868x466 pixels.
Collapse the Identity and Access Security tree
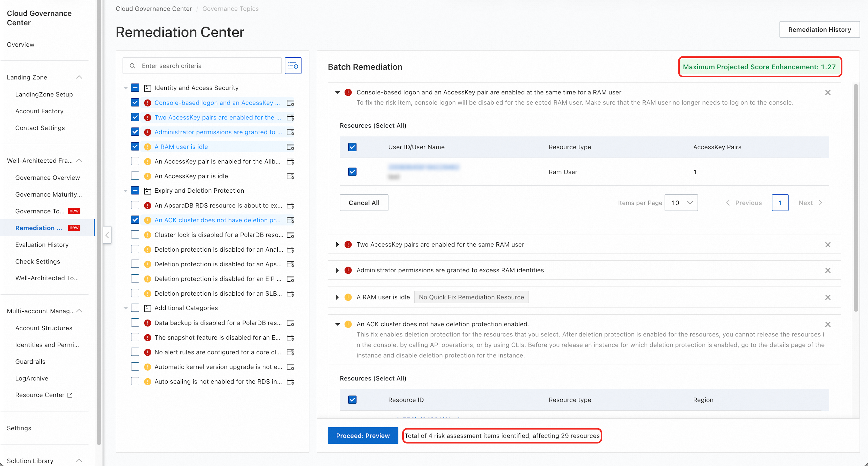click(126, 88)
